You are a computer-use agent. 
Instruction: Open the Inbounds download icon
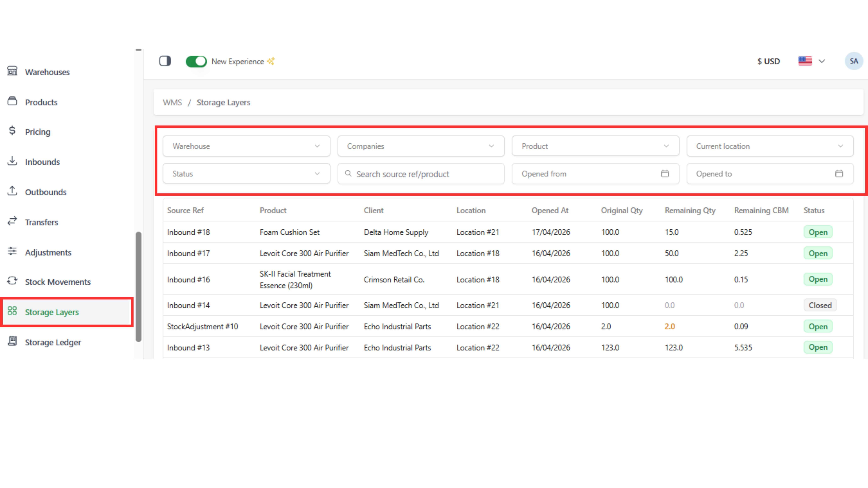coord(12,161)
